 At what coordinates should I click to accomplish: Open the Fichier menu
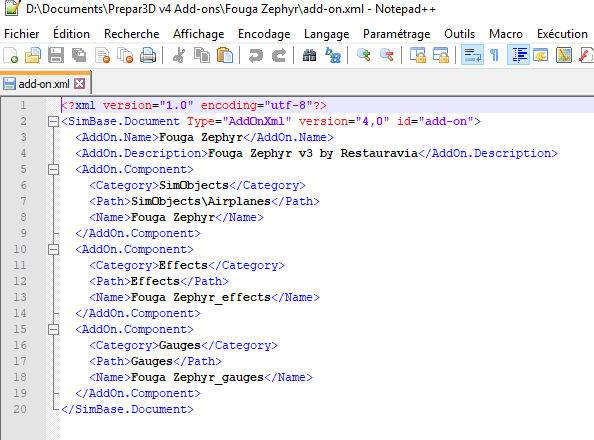click(x=22, y=34)
